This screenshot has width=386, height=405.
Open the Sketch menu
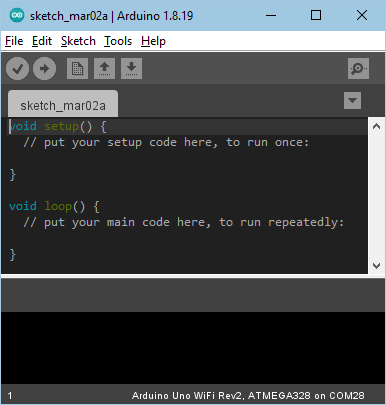tap(78, 41)
